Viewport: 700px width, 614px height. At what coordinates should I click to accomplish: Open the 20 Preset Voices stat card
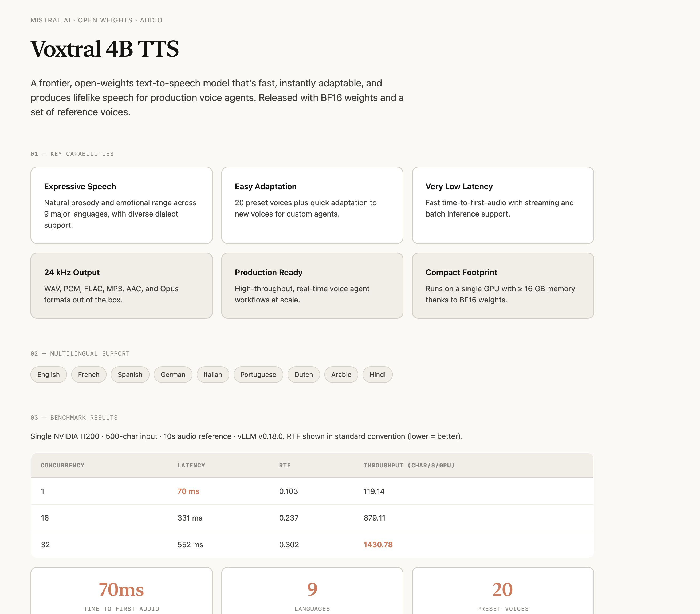pos(503,591)
